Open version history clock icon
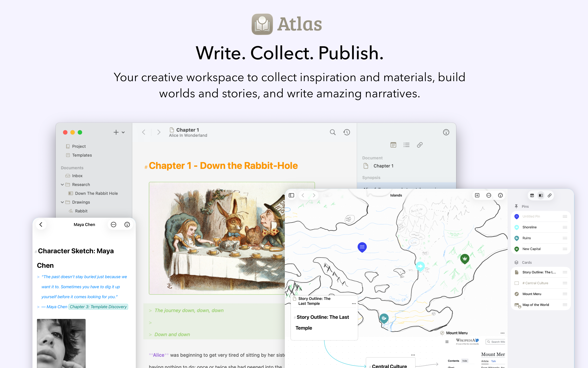 coord(346,132)
